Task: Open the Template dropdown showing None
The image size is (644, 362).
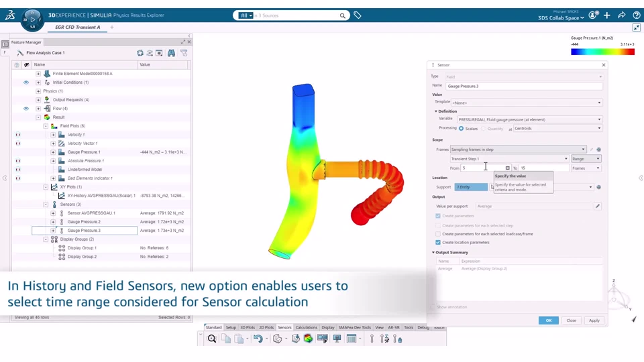Action: (527, 103)
